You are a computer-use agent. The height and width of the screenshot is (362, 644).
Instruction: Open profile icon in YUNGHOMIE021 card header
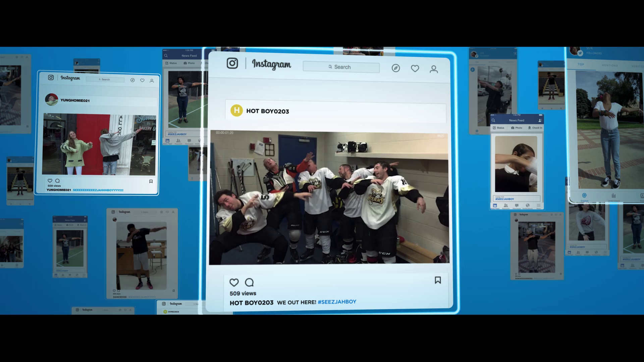coord(152,81)
